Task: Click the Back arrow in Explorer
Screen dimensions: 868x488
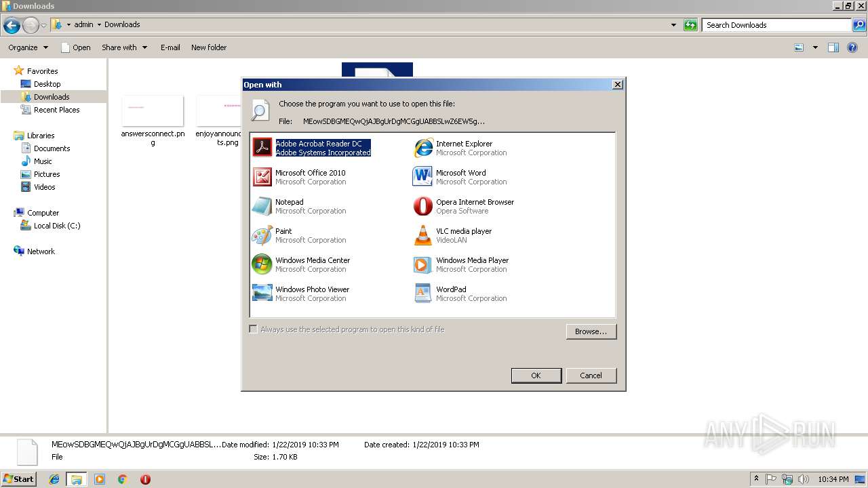Action: coord(12,26)
